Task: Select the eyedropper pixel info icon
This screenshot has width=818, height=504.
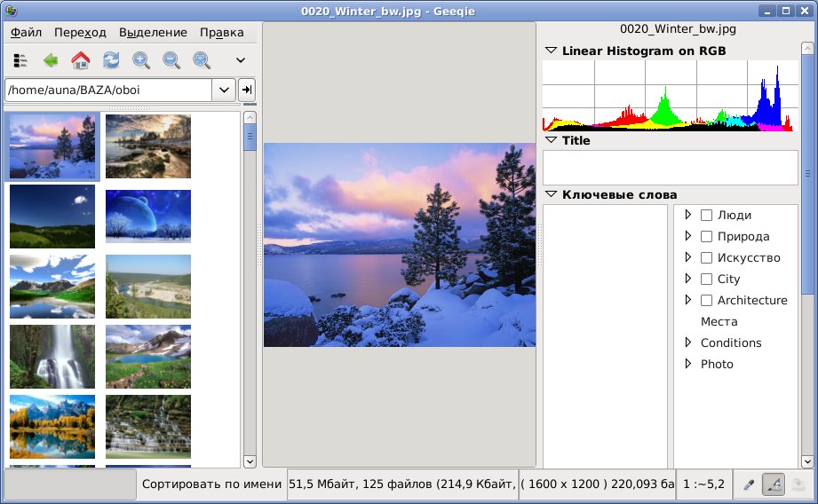Action: (x=749, y=484)
